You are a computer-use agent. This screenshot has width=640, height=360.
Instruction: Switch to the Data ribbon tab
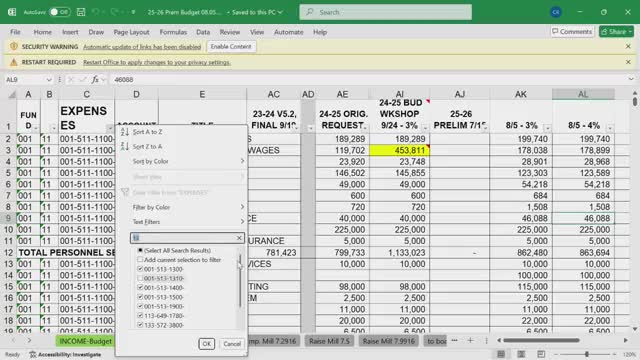click(x=203, y=32)
